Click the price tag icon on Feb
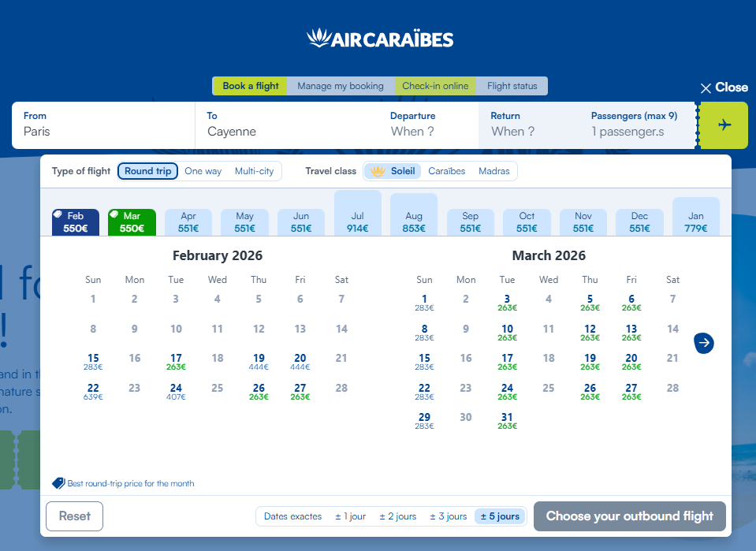This screenshot has height=551, width=756. pos(58,214)
